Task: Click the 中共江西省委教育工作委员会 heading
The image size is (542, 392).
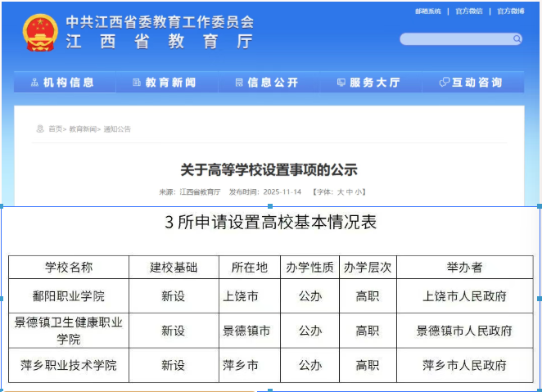Action: pyautogui.click(x=160, y=22)
